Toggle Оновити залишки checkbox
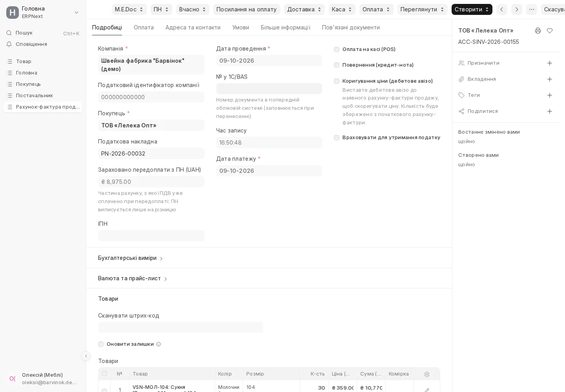This screenshot has width=565, height=392. (x=101, y=344)
